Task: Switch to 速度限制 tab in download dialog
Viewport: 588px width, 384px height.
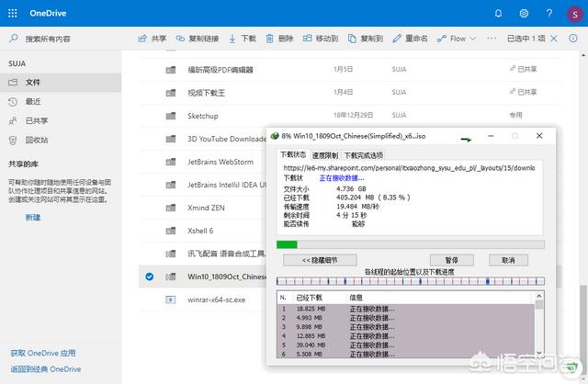Action: (325, 155)
